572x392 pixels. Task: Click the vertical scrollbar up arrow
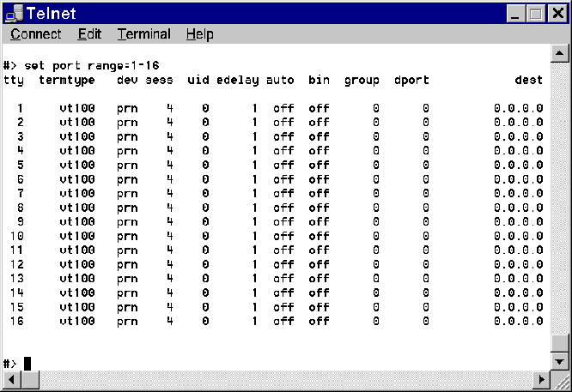(x=559, y=54)
